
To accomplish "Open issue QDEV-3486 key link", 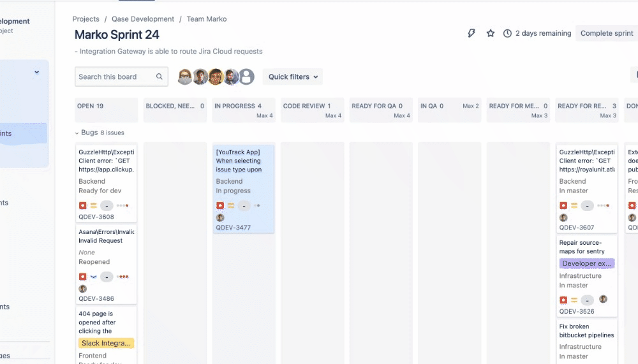I will coord(96,298).
